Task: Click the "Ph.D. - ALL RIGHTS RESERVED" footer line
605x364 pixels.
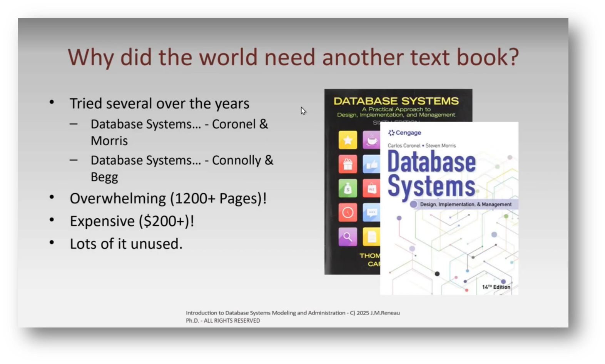Action: [x=223, y=321]
